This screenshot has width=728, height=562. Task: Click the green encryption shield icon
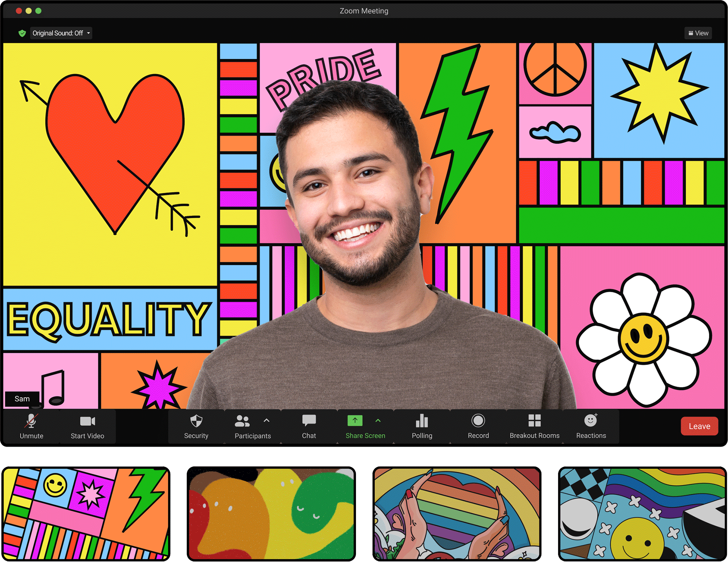coord(22,33)
